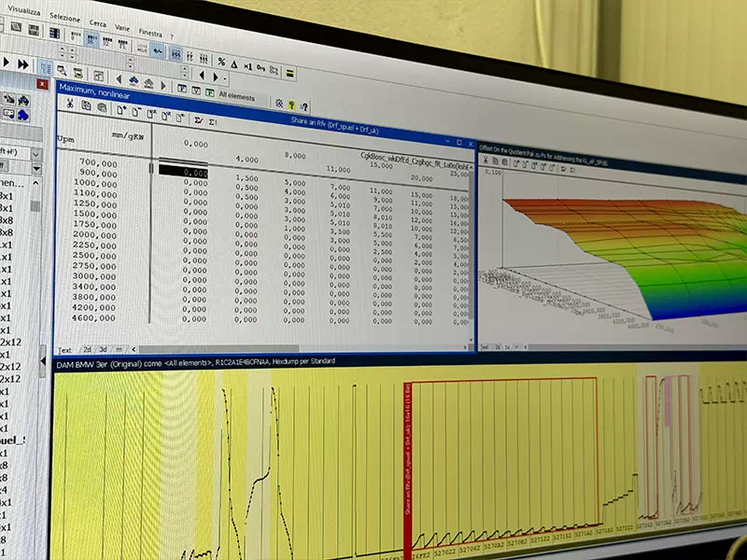Viewport: 747px width, 560px height.
Task: Click the page-minus icon in map toolbar
Action: (136, 112)
